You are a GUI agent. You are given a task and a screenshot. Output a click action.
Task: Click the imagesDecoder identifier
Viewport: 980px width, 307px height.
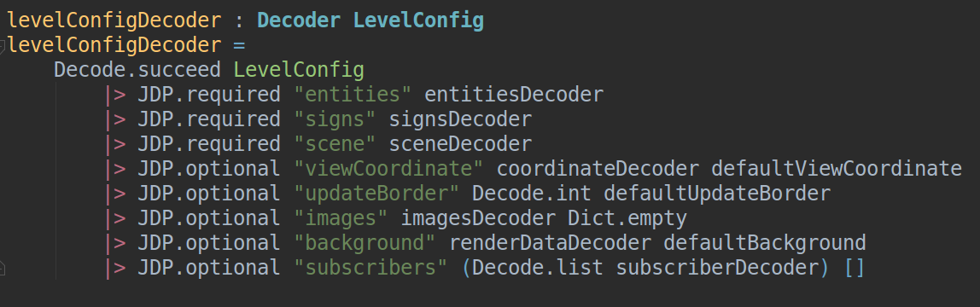click(x=478, y=218)
